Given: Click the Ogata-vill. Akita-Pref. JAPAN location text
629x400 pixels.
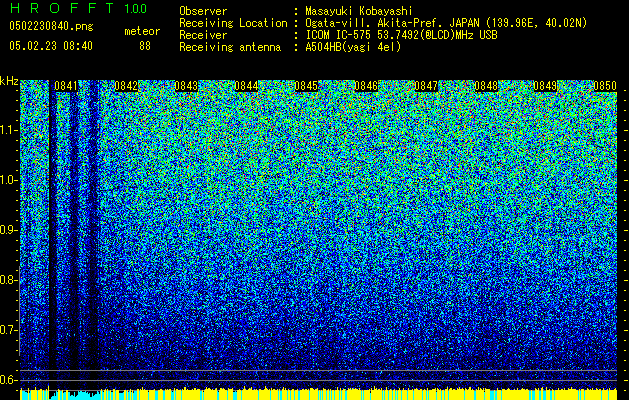Looking at the screenshot, I should (446, 23).
